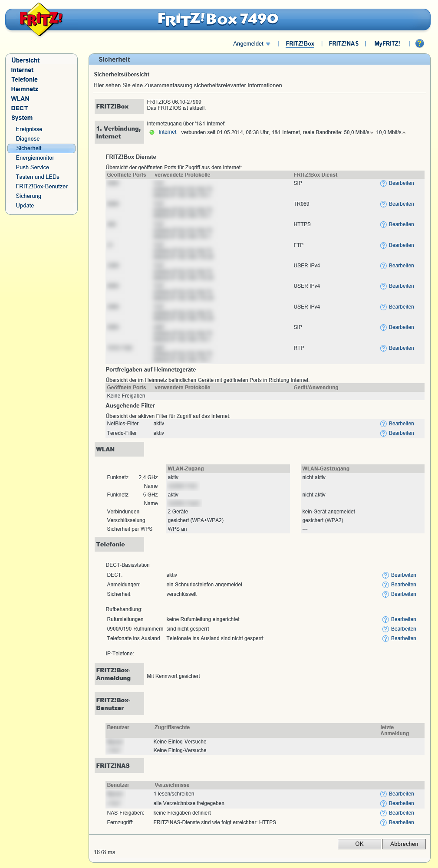Click Bearbeiten link for NetBios-Filter
This screenshot has height=868, width=438.
[402, 424]
